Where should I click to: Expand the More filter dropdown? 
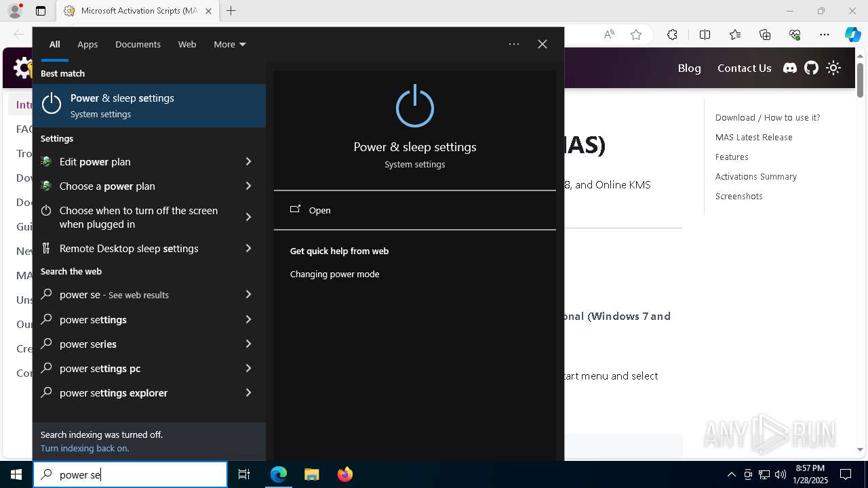click(x=230, y=44)
